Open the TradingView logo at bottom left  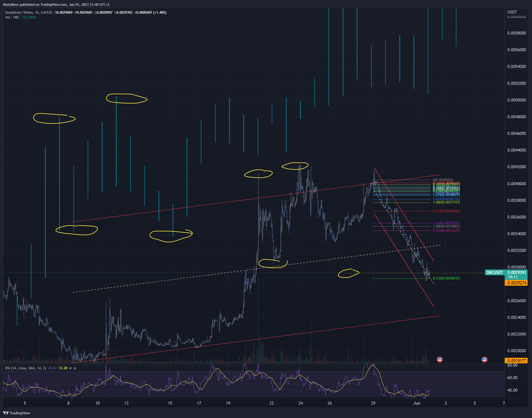point(17,413)
